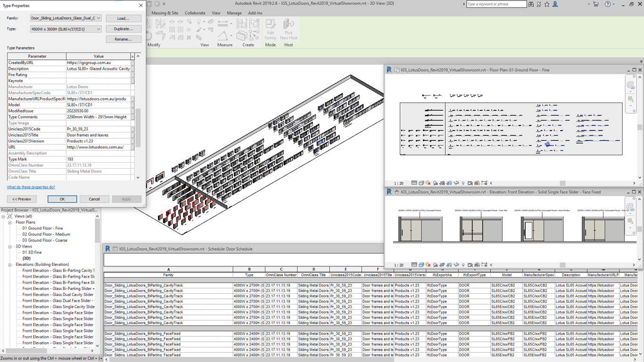The width and height of the screenshot is (644, 362).
Task: Toggle Shadows in Elevation view control bar
Action: pyautogui.click(x=436, y=265)
